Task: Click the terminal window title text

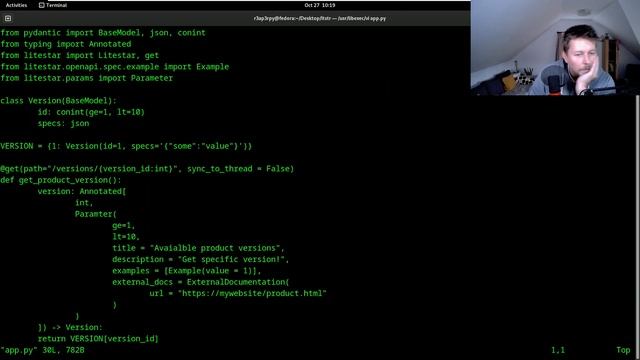Action: (x=320, y=18)
